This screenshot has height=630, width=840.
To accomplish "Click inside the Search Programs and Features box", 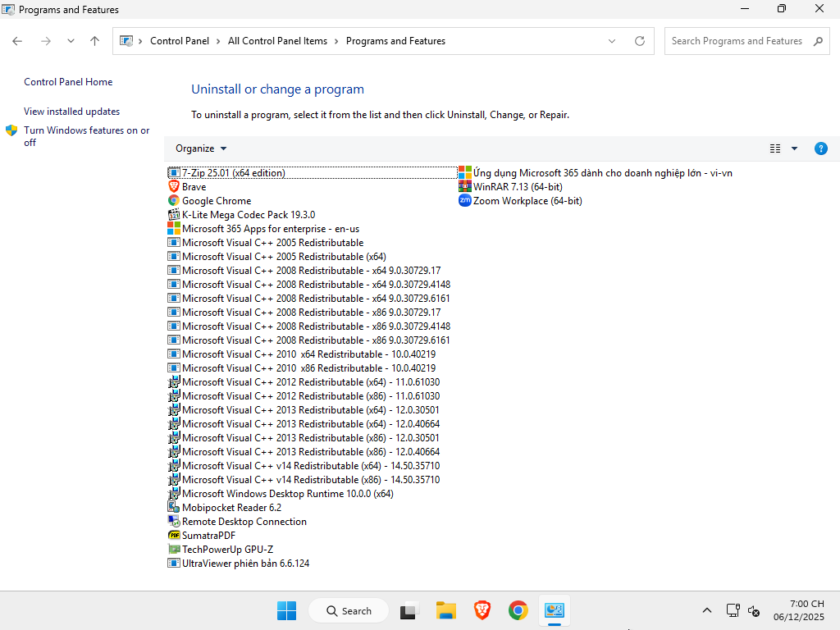I will pos(738,40).
